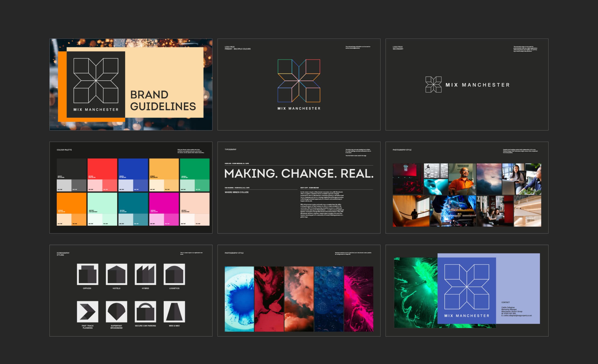Viewport: 598px width, 364px height.
Task: Click the multicoloured Mix Manchester logo mark
Action: click(x=299, y=81)
